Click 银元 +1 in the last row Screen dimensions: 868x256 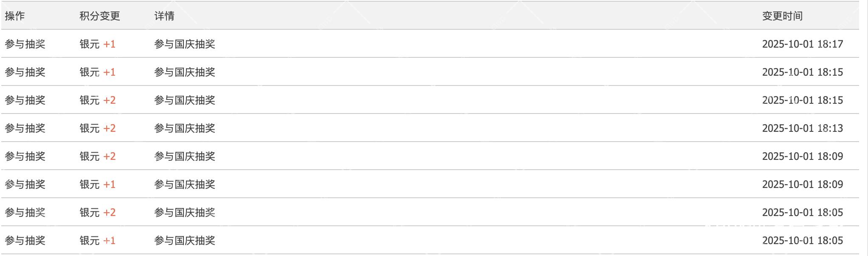click(98, 241)
